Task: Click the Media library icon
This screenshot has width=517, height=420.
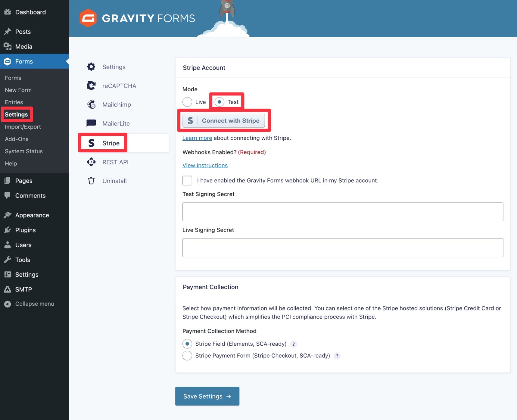Action: pyautogui.click(x=8, y=47)
